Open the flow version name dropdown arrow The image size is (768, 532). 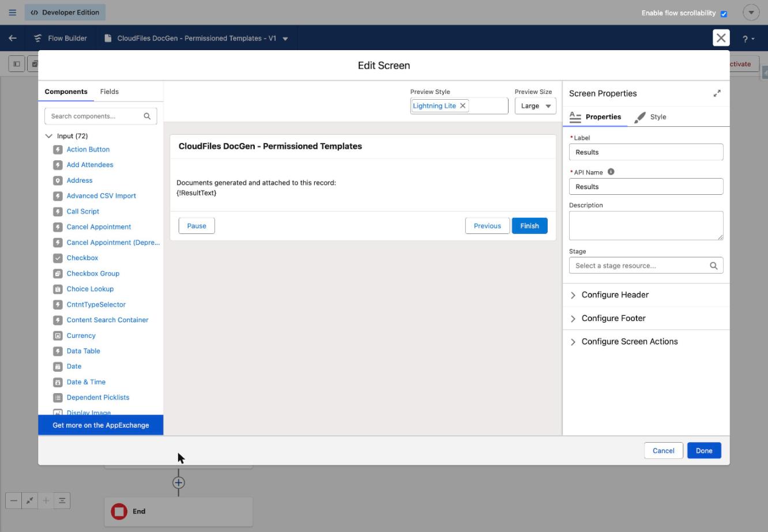coord(285,39)
